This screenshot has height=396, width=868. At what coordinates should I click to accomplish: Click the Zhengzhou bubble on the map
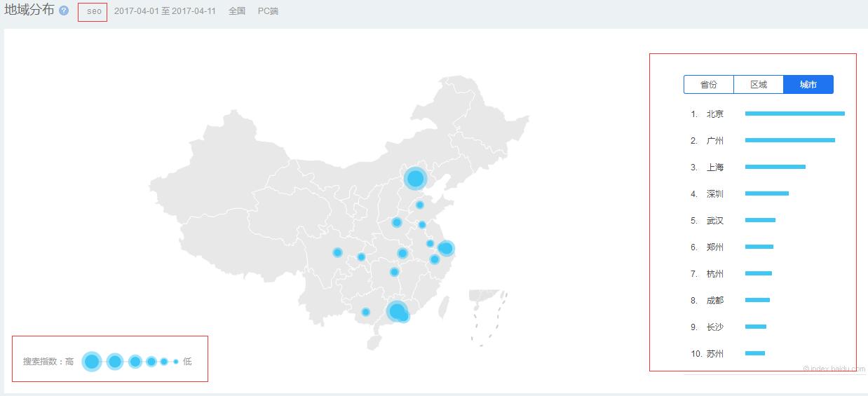click(x=397, y=222)
